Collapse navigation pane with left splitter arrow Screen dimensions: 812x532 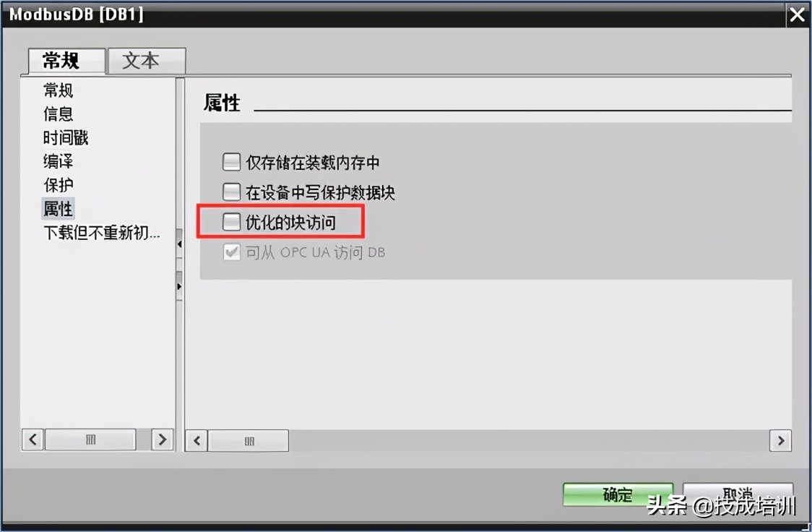click(x=179, y=244)
